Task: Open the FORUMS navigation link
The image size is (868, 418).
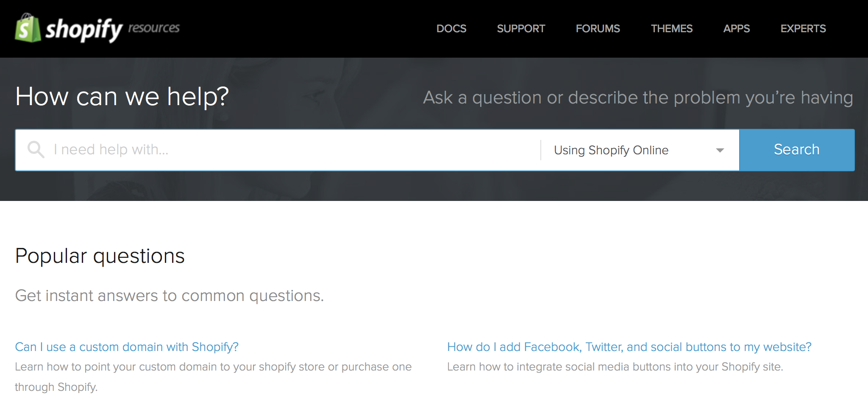Action: click(x=598, y=29)
